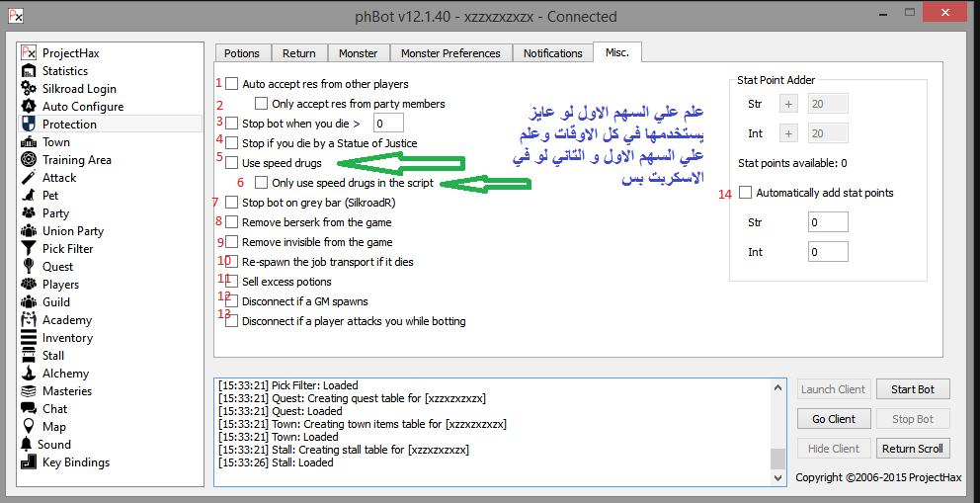
Task: Select the Misc. tab
Action: click(x=617, y=52)
